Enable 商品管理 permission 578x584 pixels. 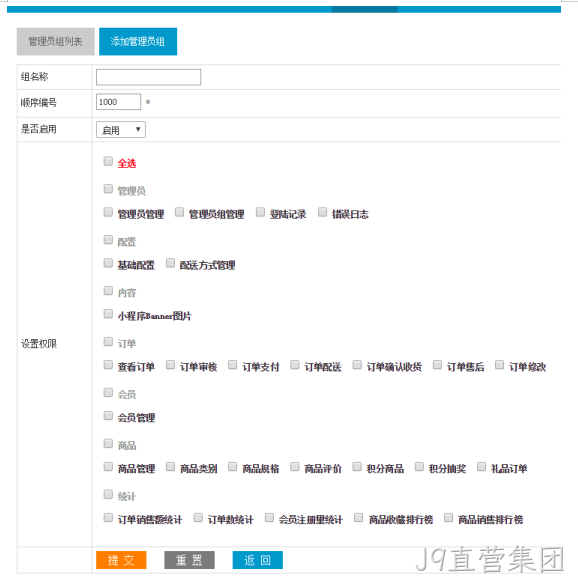pos(108,467)
